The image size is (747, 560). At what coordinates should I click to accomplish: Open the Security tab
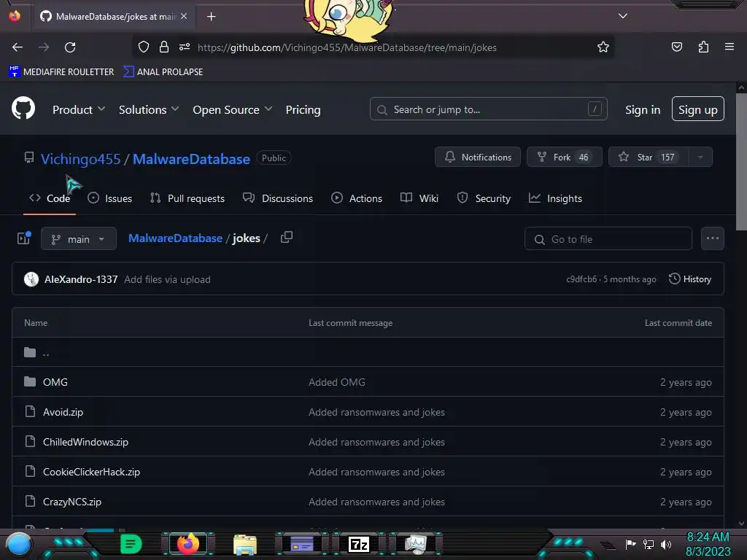point(484,198)
